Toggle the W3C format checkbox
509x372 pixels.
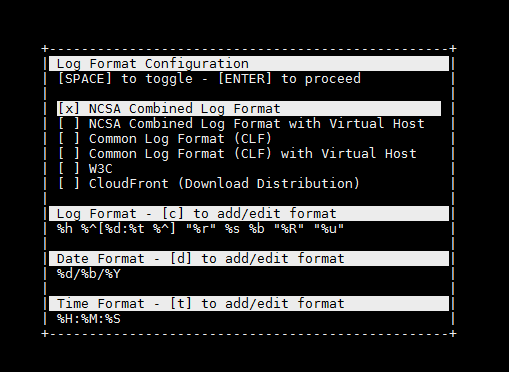point(69,169)
